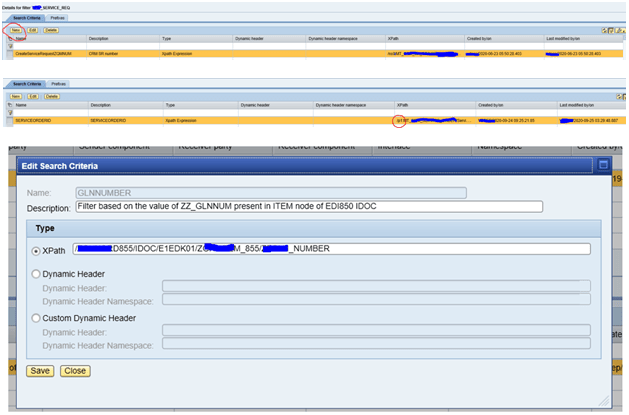This screenshot has width=629, height=415.
Task: Click the maximize icon of Edit Search Criteria dialog
Action: coord(603,163)
